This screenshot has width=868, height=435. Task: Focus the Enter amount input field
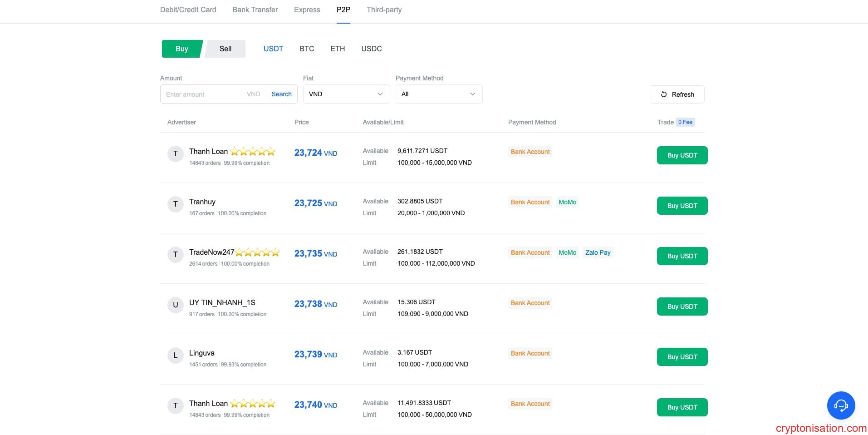204,94
